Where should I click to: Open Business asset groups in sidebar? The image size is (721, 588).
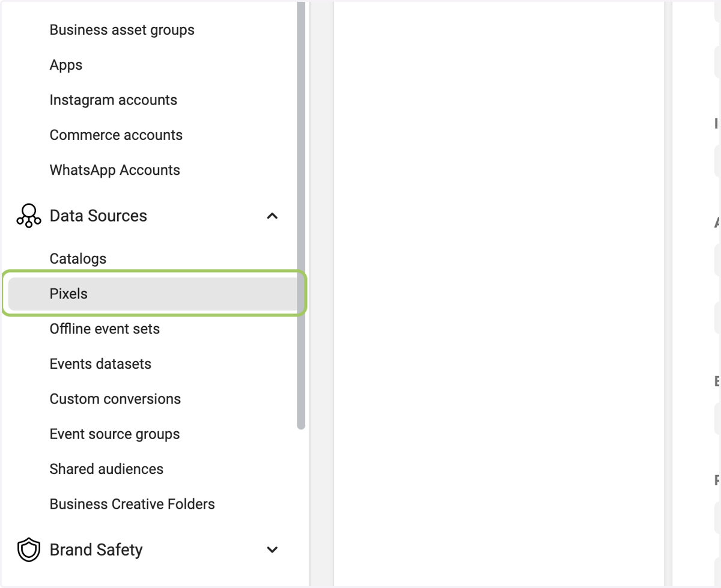pyautogui.click(x=122, y=30)
